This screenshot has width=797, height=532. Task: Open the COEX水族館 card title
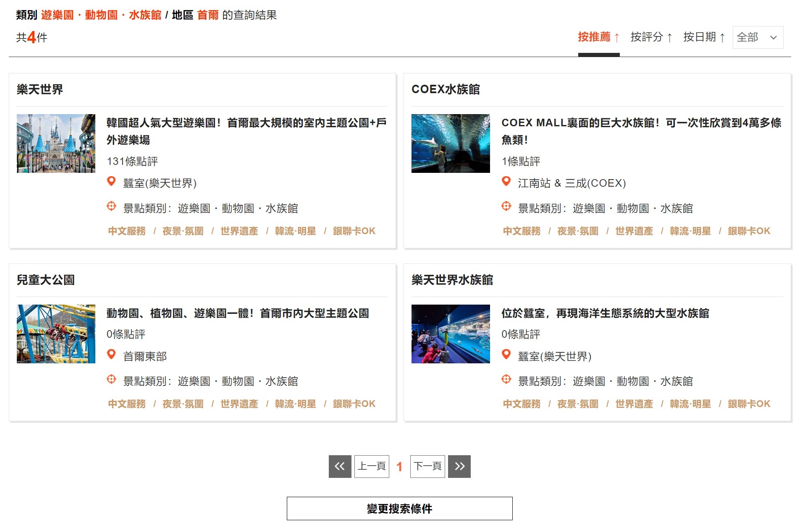pos(446,89)
